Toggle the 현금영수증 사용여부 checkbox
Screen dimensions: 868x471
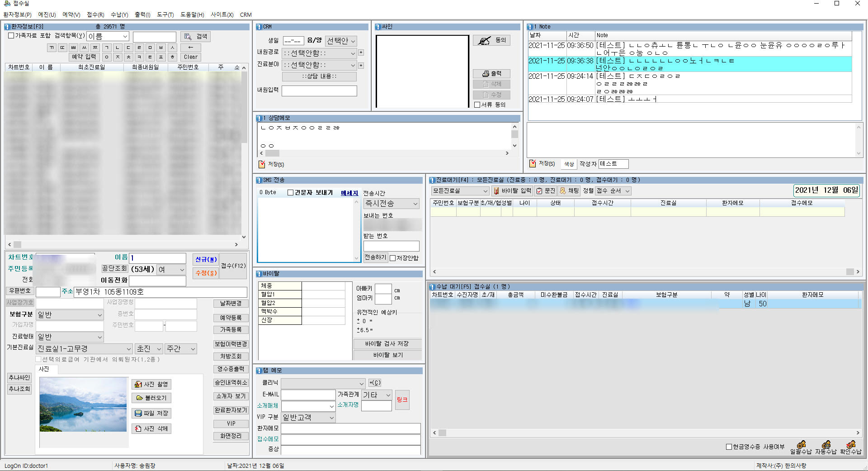[x=729, y=447]
